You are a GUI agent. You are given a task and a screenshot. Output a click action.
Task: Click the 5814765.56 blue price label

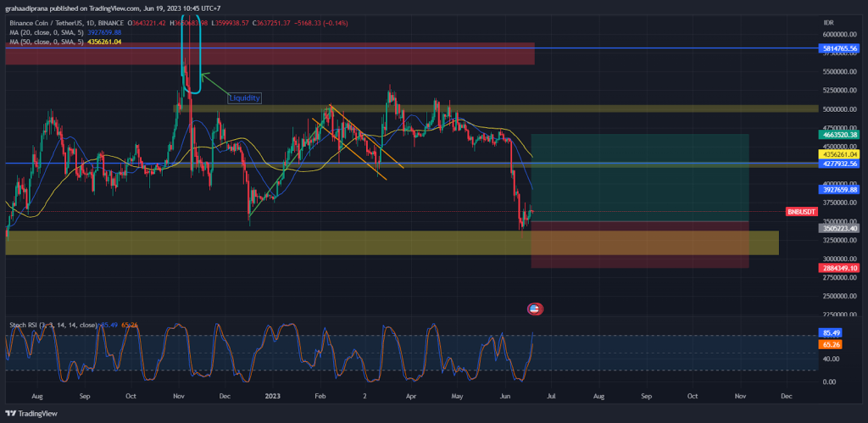tap(840, 48)
